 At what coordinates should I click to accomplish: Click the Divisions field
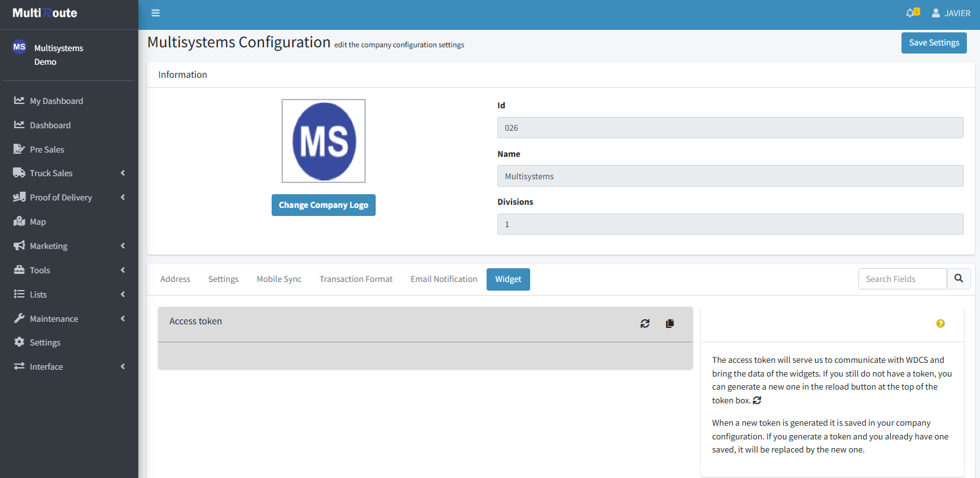730,224
